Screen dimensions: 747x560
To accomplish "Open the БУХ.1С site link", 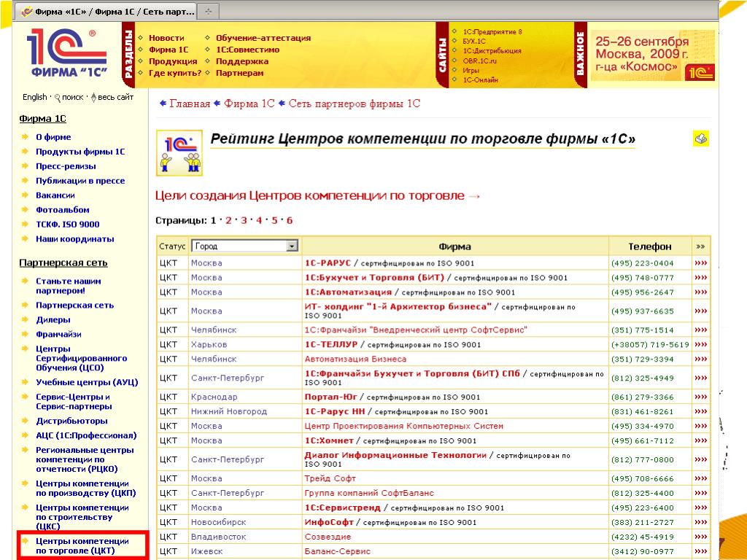I will (x=474, y=42).
